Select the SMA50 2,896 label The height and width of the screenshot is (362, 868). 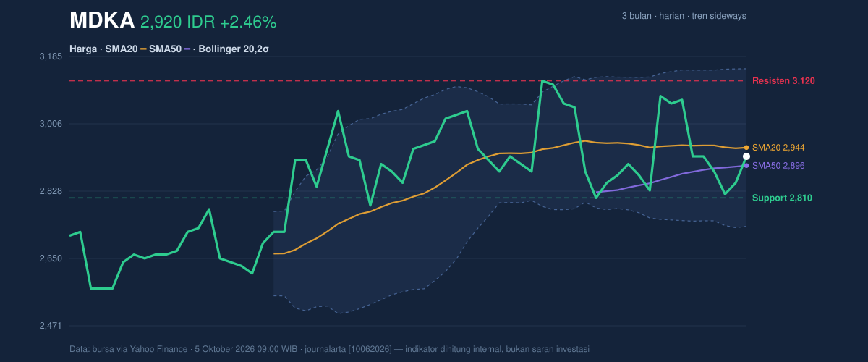click(x=778, y=166)
